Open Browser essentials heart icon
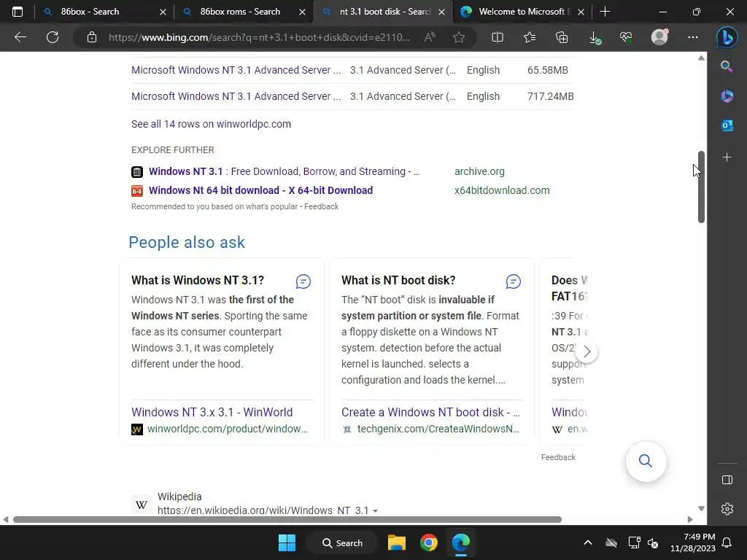Image resolution: width=747 pixels, height=560 pixels. [x=626, y=37]
